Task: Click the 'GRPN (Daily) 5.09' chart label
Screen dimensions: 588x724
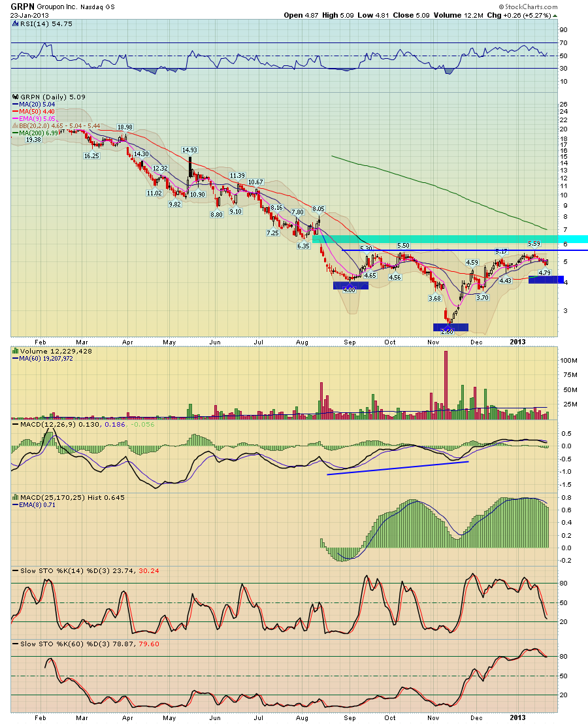Action: tap(53, 97)
